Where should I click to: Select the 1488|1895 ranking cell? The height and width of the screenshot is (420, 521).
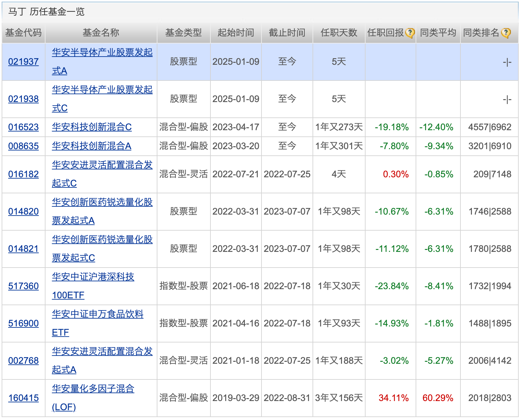tap(490, 324)
